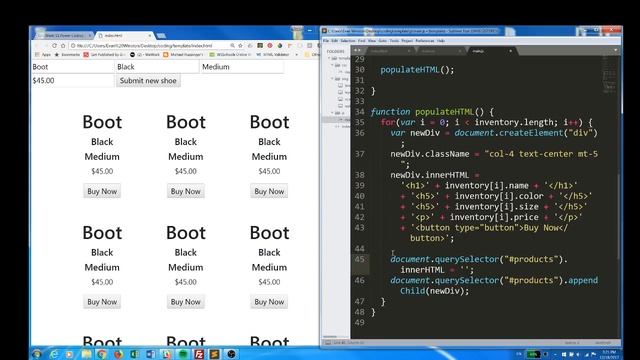Click Sublime status bar panel switcher icon
640x360 pixels.
click(328, 343)
